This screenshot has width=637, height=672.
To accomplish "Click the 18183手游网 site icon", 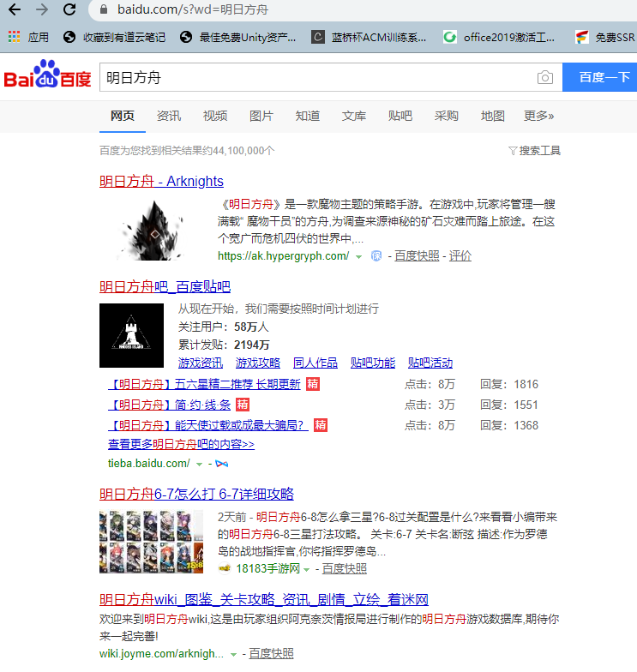I will pyautogui.click(x=225, y=569).
